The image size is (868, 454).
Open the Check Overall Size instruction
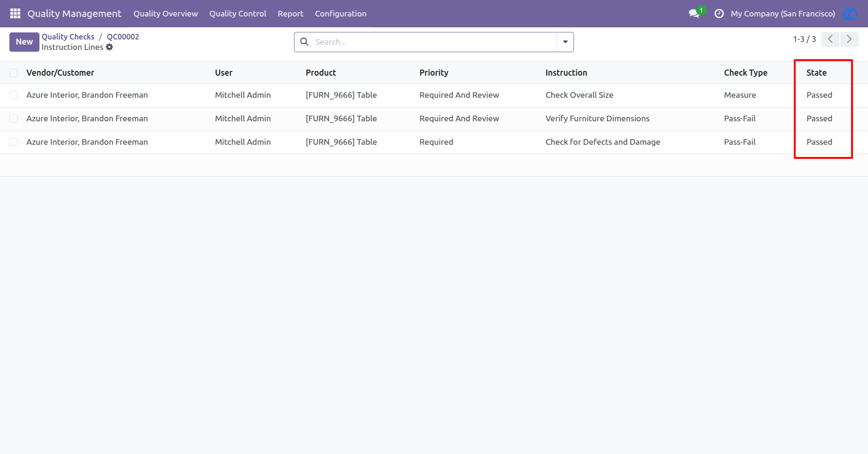pos(579,95)
